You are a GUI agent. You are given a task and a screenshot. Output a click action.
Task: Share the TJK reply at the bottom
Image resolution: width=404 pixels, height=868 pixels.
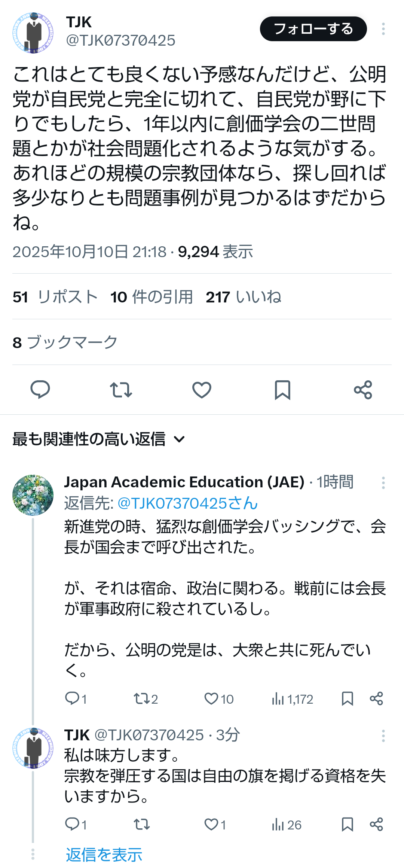(376, 824)
